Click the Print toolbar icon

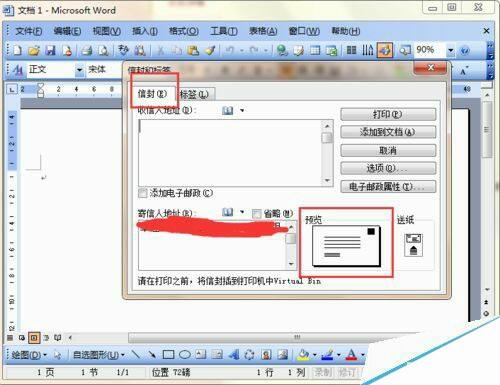(x=87, y=50)
